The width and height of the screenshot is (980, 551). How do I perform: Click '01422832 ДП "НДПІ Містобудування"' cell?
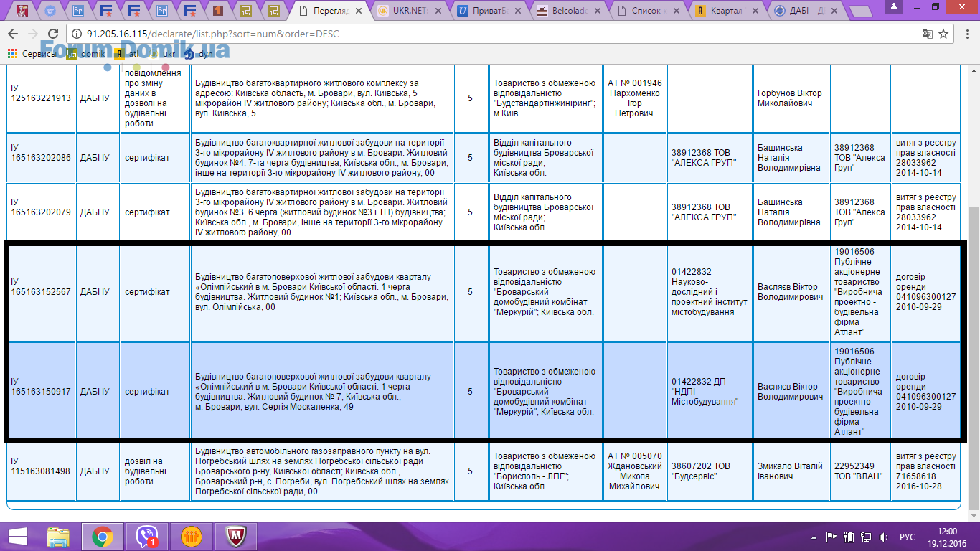[710, 392]
